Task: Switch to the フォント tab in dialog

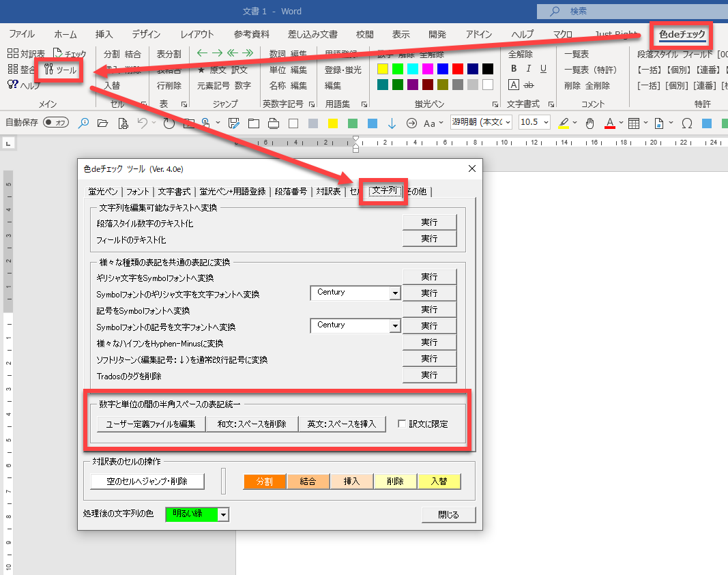Action: click(138, 192)
